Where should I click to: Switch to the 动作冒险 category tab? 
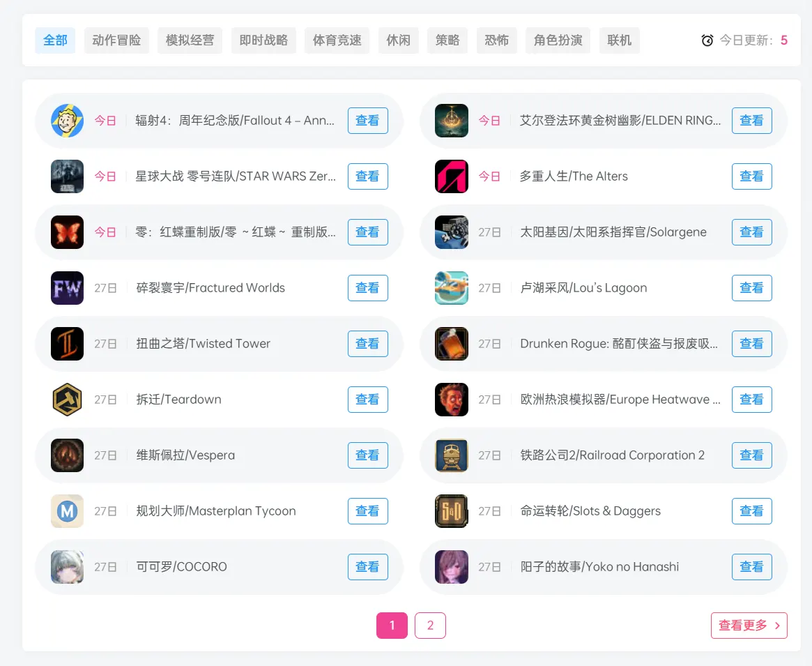(116, 40)
